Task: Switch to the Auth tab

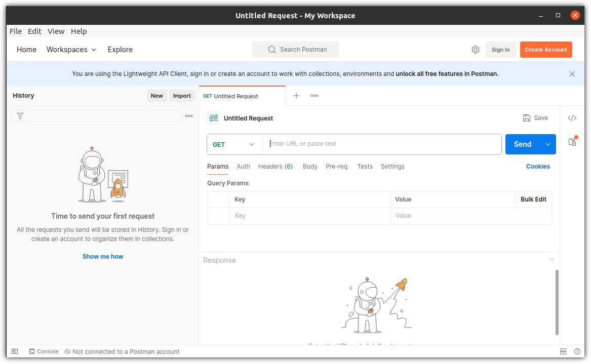Action: tap(244, 167)
